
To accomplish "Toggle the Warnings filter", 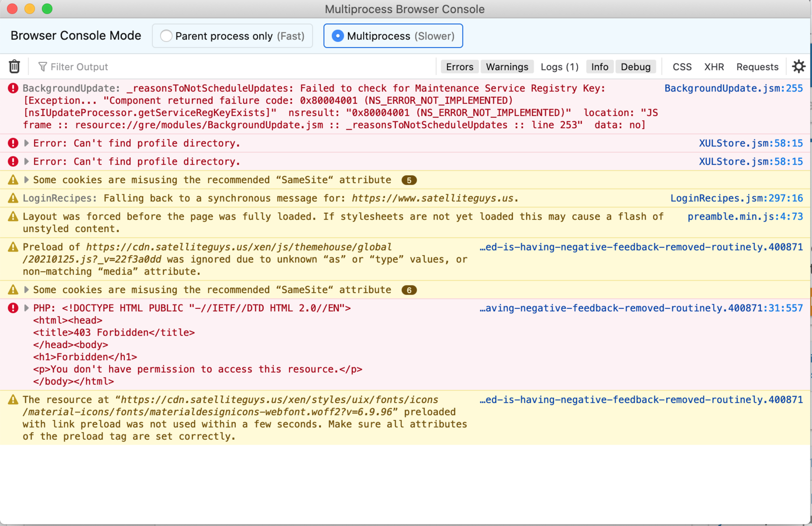I will pos(507,67).
